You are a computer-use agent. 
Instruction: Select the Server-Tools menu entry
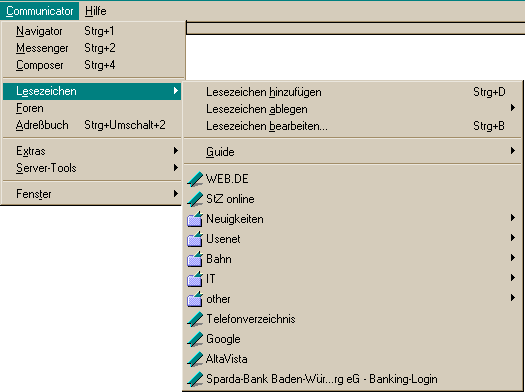tap(92, 168)
